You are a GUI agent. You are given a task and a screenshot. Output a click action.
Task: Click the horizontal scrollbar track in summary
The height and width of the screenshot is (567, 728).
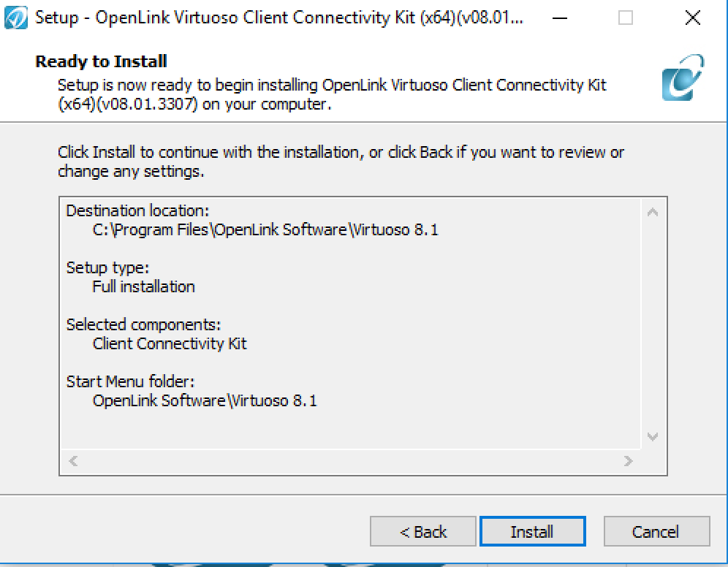click(351, 461)
